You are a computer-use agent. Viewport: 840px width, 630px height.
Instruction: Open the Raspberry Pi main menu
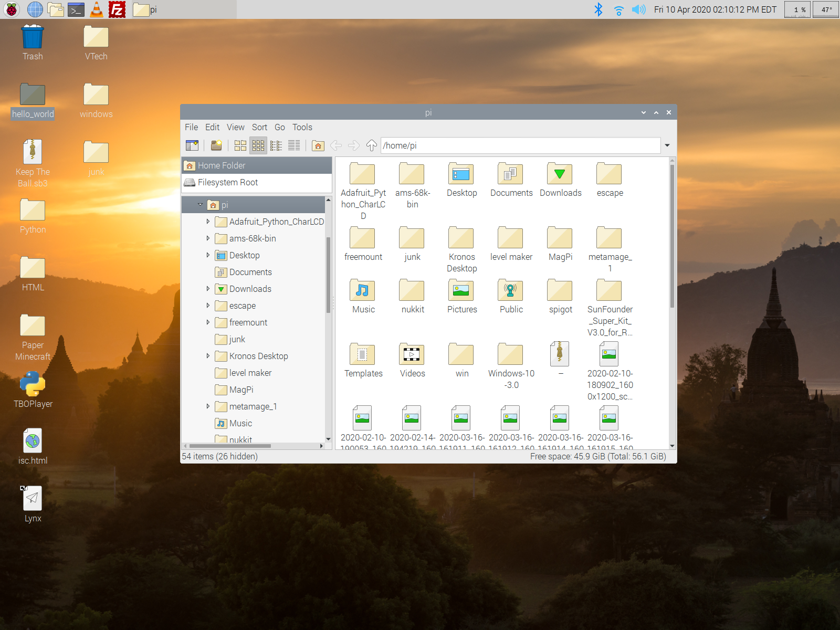[12, 9]
